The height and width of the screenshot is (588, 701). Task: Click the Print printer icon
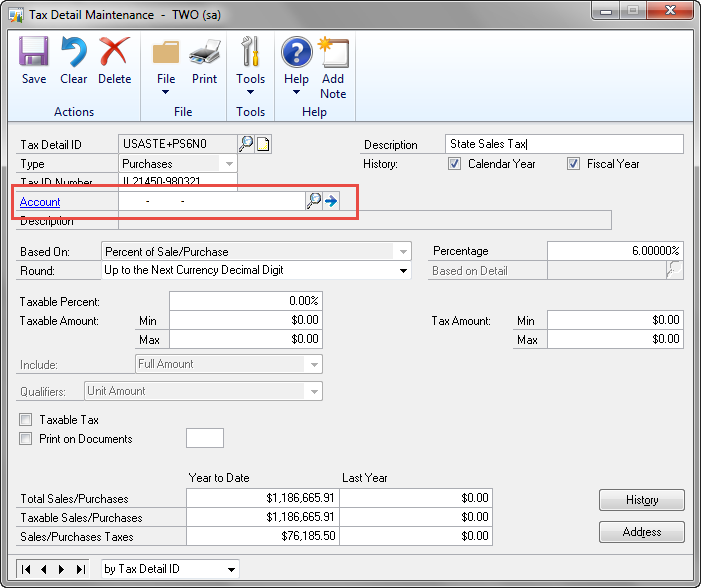pos(205,52)
